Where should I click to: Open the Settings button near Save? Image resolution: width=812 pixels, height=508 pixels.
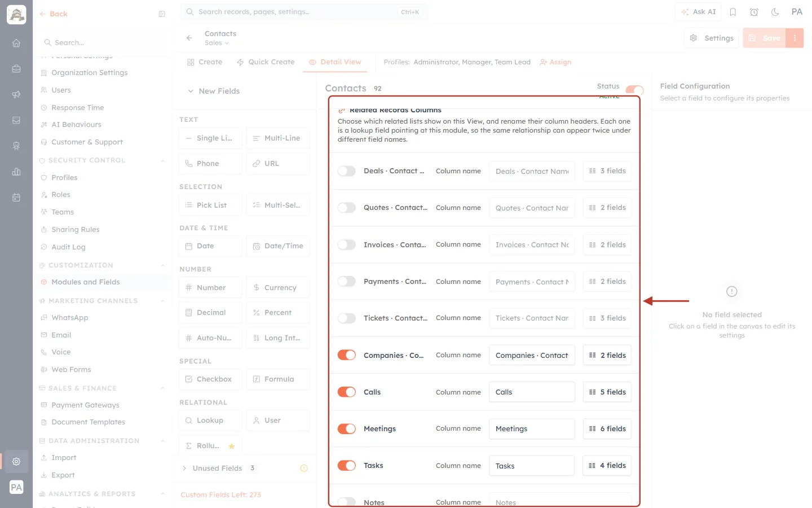[712, 38]
